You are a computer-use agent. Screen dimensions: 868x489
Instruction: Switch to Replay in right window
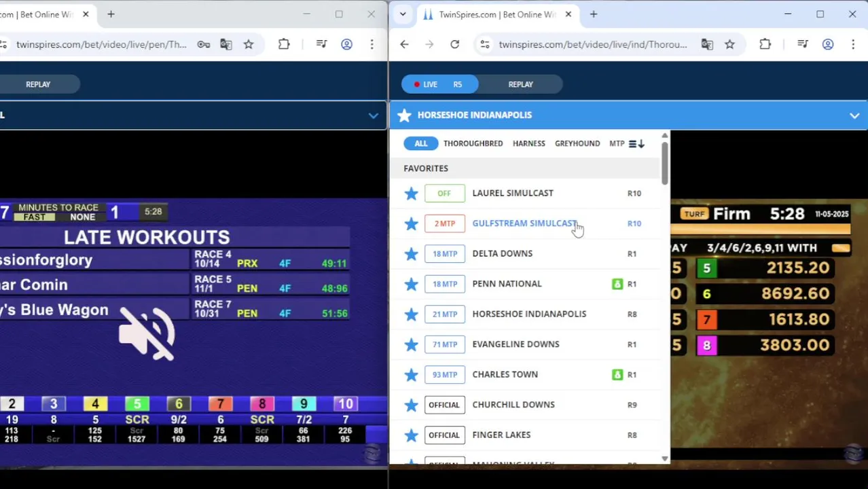point(521,84)
